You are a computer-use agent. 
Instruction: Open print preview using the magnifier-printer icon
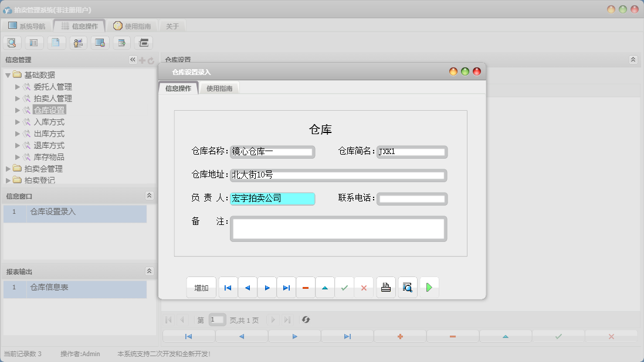tap(407, 287)
